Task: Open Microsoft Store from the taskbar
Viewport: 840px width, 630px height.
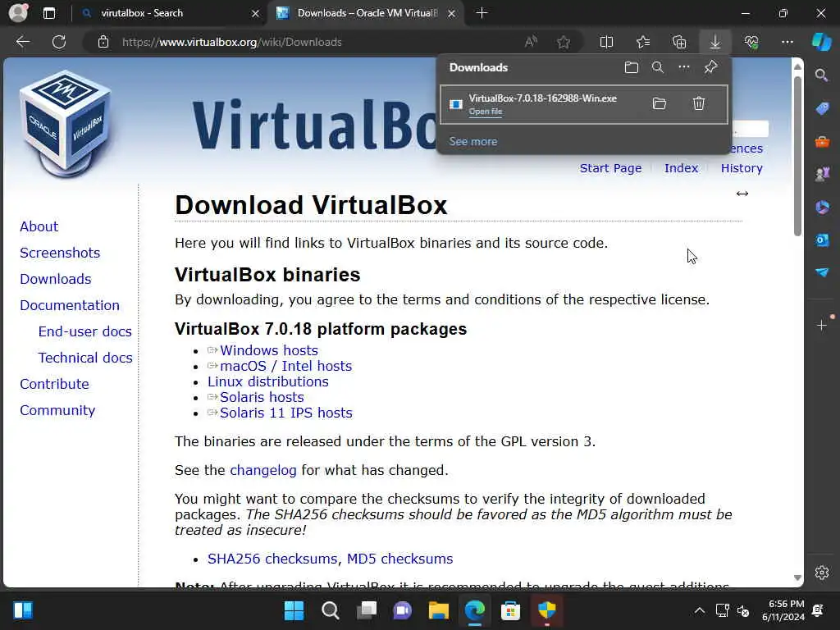Action: click(x=510, y=610)
